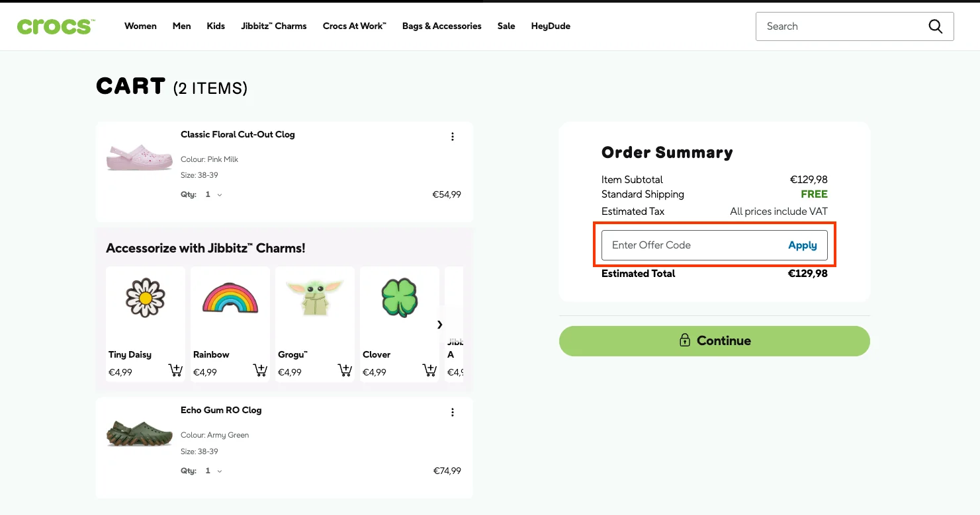Click the Continue checkout button
The image size is (980, 515).
coord(715,341)
